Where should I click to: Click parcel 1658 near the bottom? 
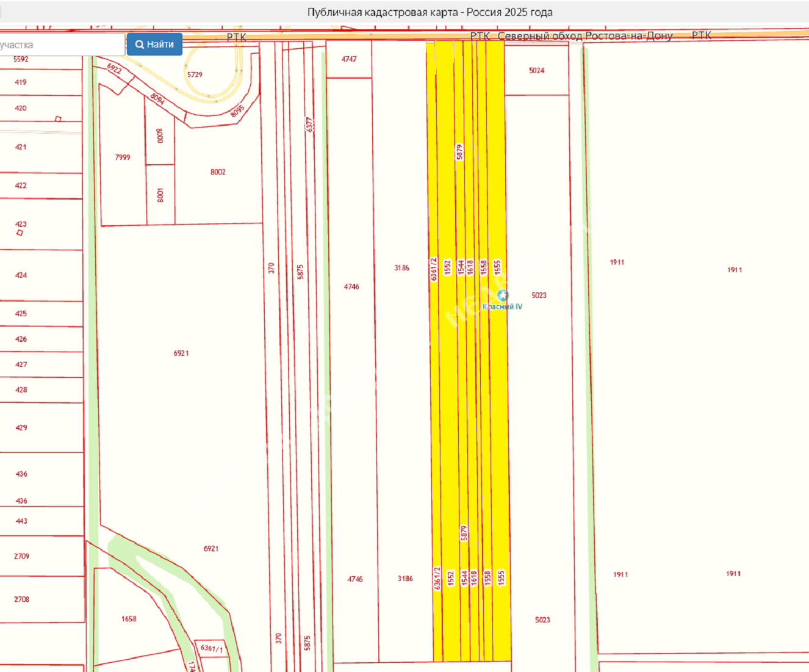129,619
